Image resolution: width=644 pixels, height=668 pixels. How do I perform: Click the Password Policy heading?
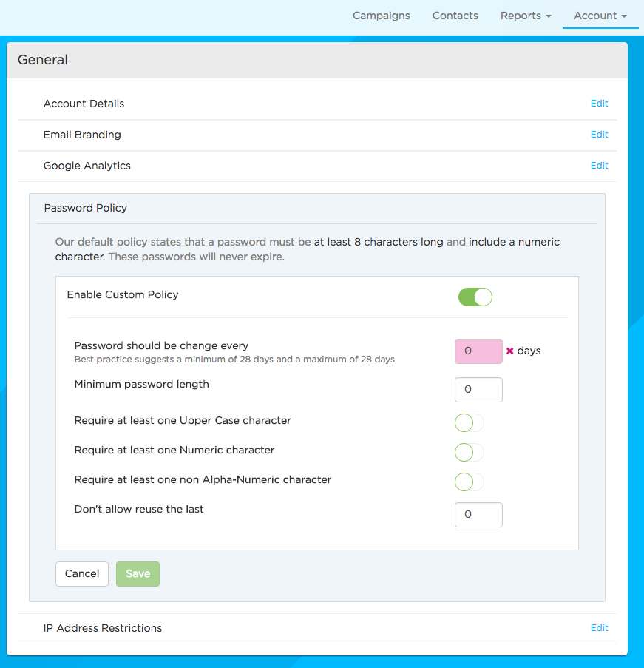point(86,208)
